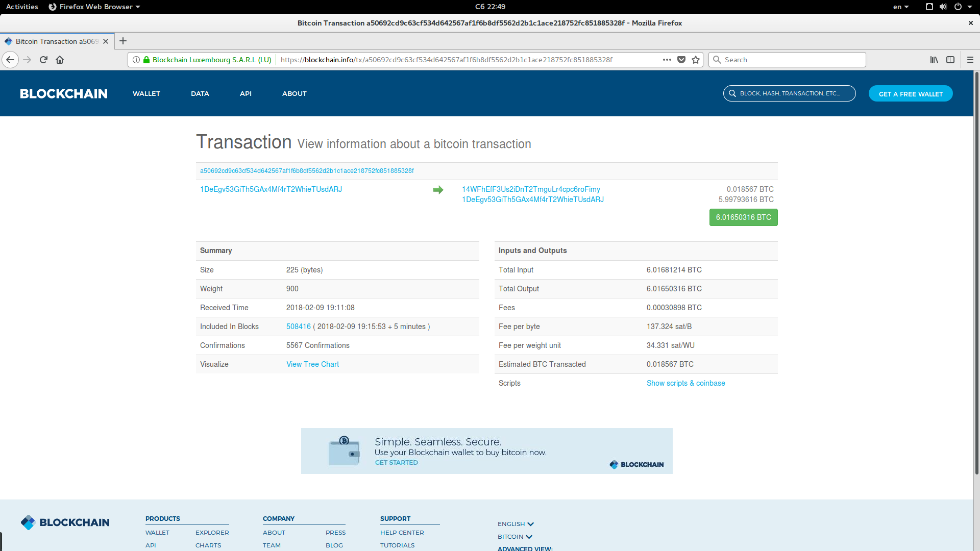Open the clock showing C6 22:49

490,7
